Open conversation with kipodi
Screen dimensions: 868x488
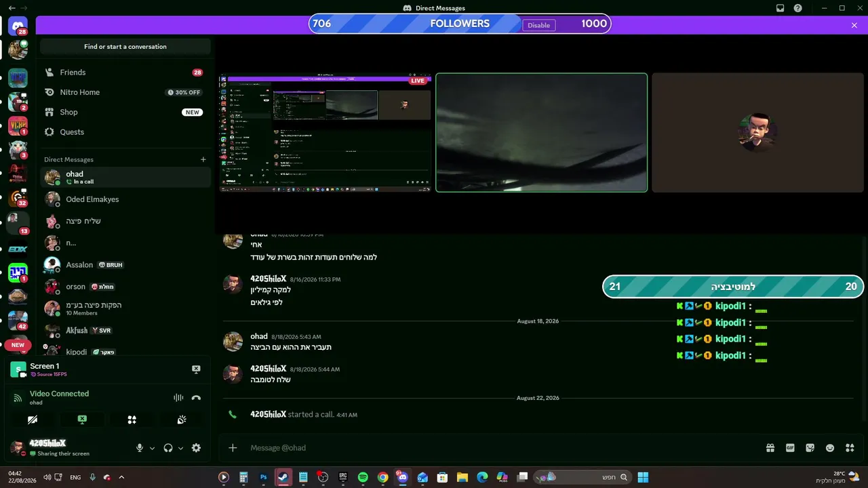coord(125,352)
